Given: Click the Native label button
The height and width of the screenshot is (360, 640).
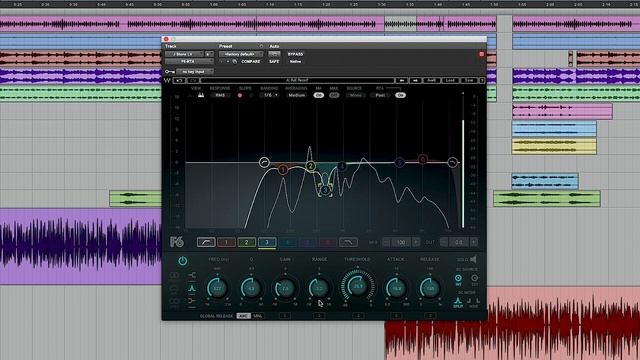Looking at the screenshot, I should [x=295, y=62].
